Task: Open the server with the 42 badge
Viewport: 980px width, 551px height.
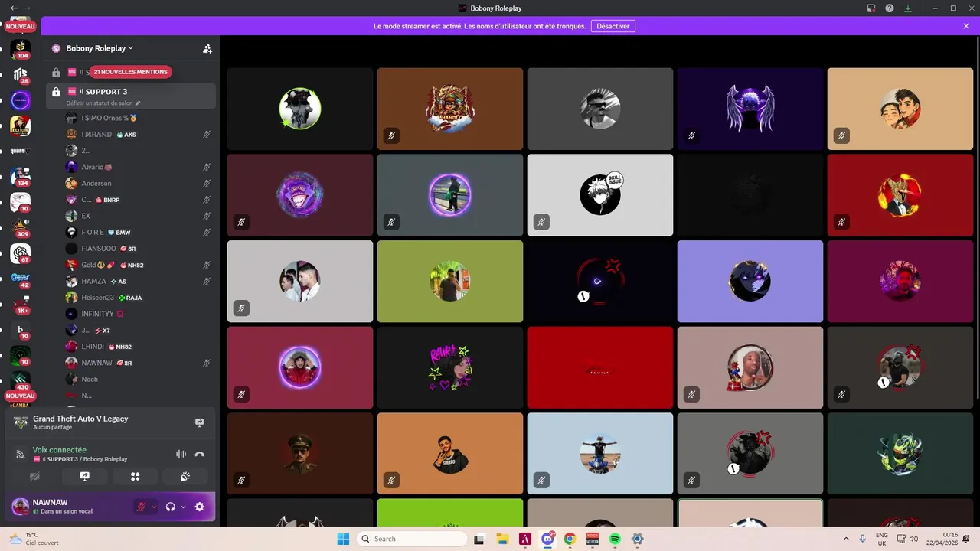Action: pos(21,279)
